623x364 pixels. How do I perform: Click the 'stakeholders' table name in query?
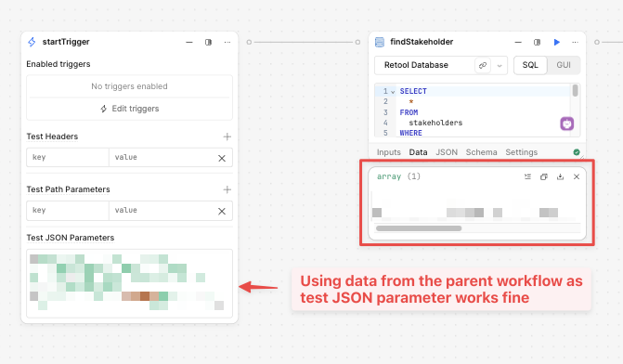(435, 123)
